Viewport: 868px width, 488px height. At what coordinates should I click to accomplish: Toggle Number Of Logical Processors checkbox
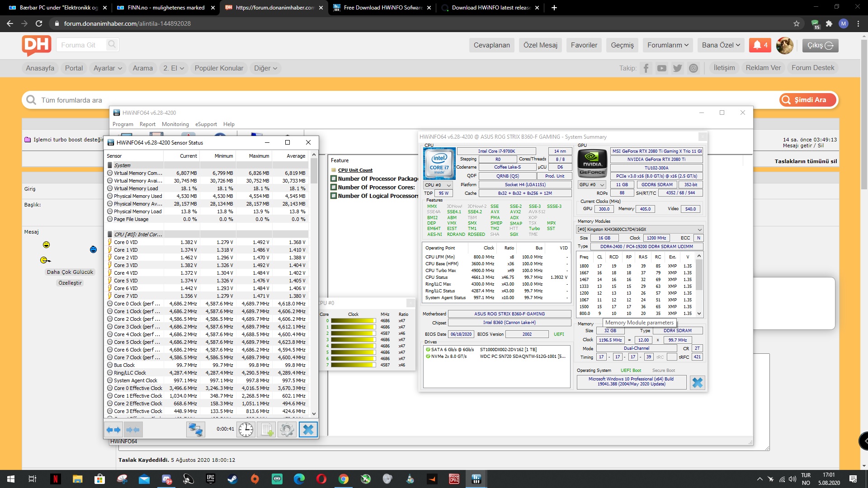[334, 196]
